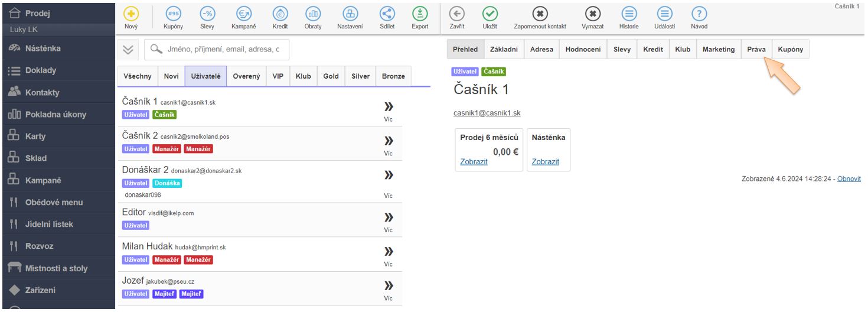Open Slevy percent icon in toolbar
868x315 pixels.
coord(207,14)
